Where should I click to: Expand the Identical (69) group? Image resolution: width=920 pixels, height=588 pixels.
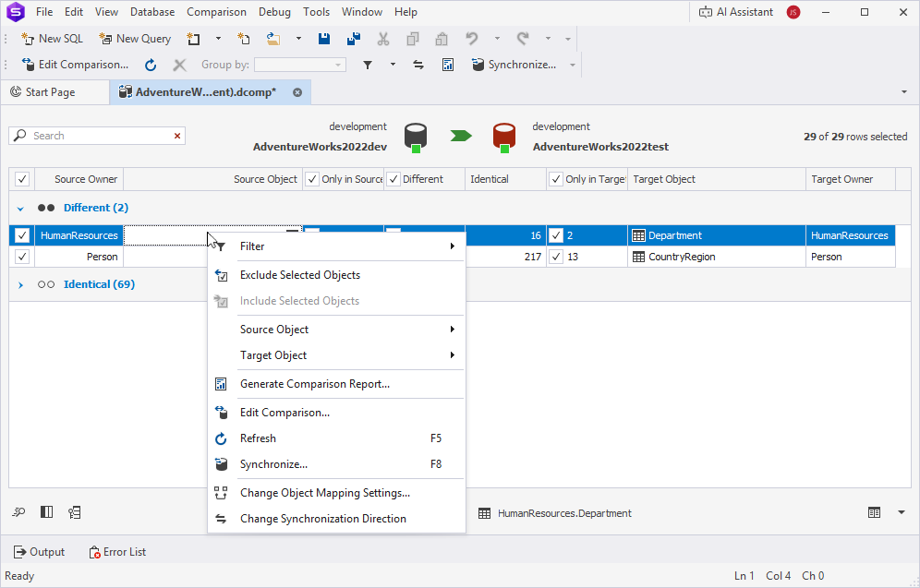coord(20,285)
